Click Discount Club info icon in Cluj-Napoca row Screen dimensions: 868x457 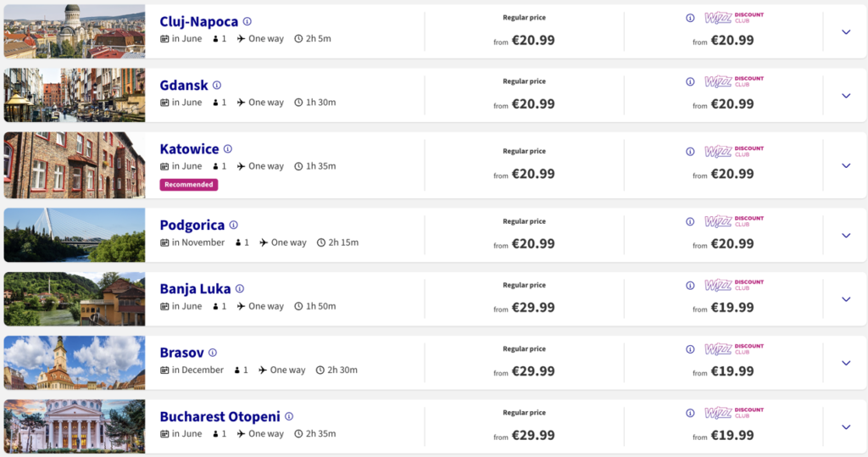click(689, 18)
